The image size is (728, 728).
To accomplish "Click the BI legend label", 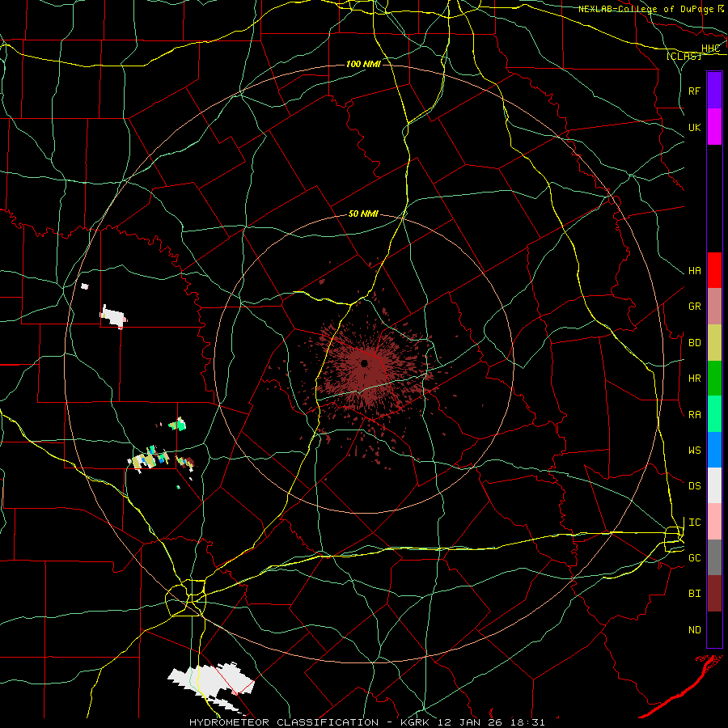I will (694, 594).
